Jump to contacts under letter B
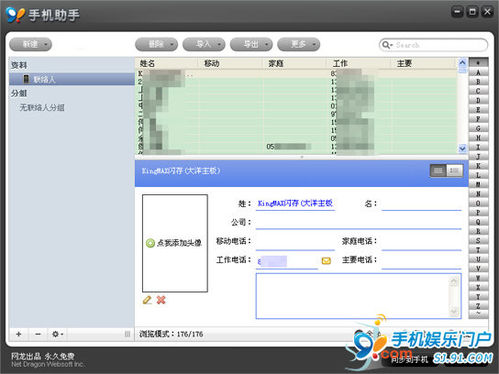499x374 pixels. (x=478, y=82)
